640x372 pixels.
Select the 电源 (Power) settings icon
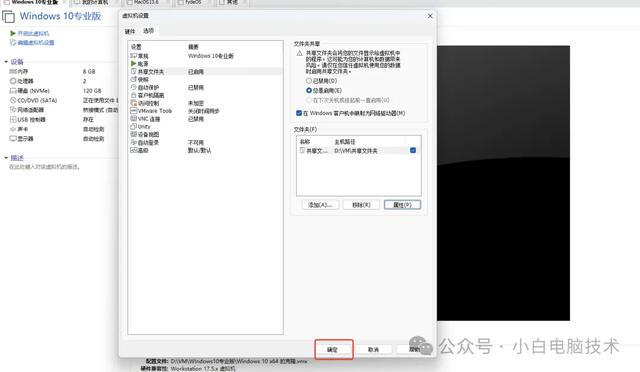coord(133,64)
